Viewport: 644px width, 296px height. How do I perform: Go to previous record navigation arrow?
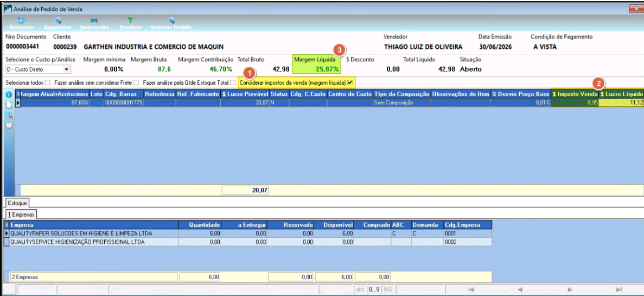(x=520, y=289)
